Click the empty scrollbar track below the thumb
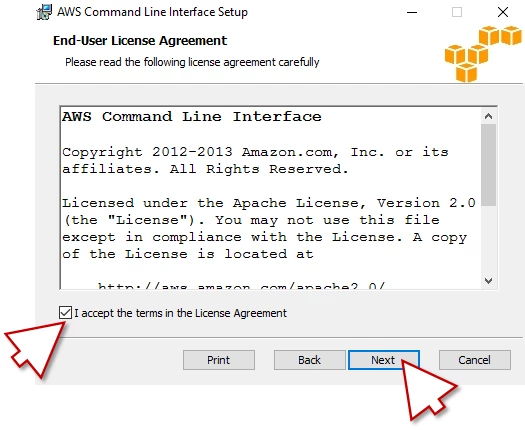 click(x=489, y=239)
